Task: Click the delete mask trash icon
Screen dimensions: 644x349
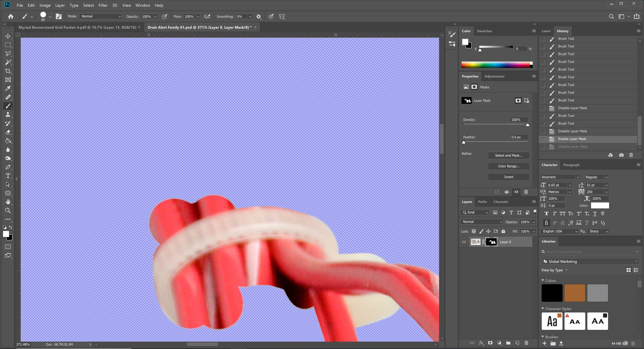Action: pyautogui.click(x=526, y=192)
